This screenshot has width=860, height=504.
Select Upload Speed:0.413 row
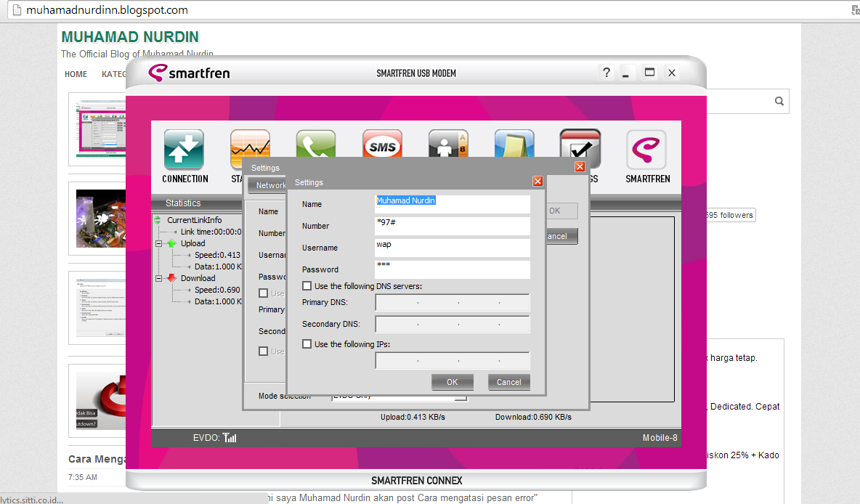(217, 255)
